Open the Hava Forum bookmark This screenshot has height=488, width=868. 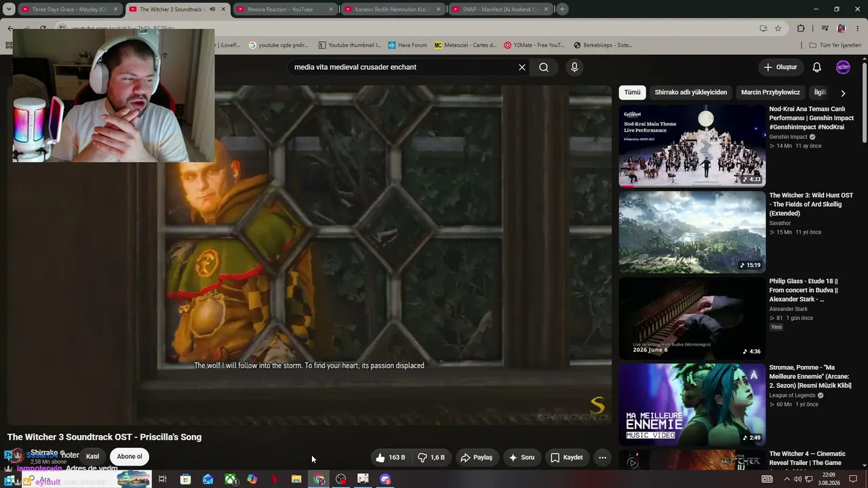point(408,45)
